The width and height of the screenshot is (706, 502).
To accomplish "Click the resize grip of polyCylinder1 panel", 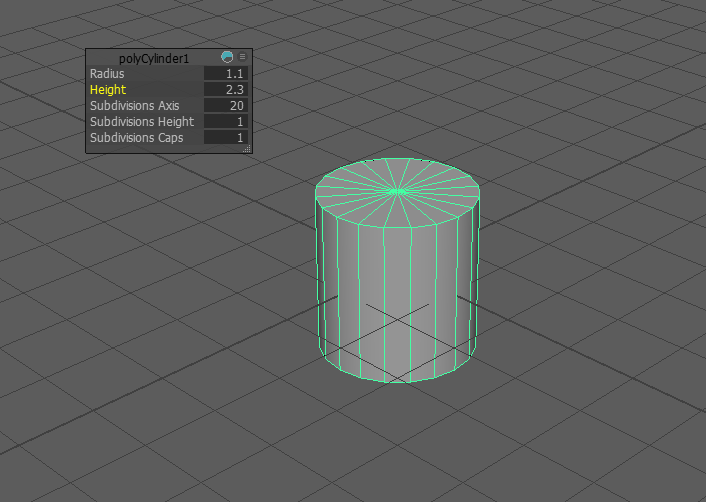I will pyautogui.click(x=247, y=149).
